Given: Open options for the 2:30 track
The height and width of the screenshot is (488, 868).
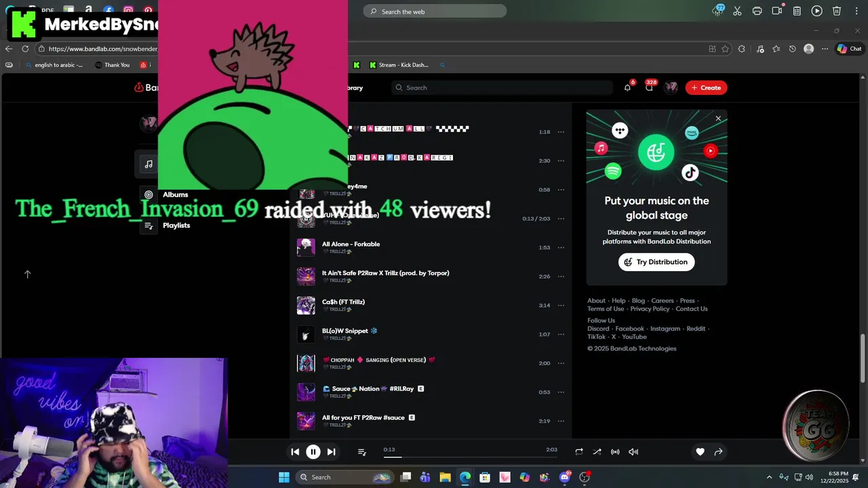Looking at the screenshot, I should (561, 161).
